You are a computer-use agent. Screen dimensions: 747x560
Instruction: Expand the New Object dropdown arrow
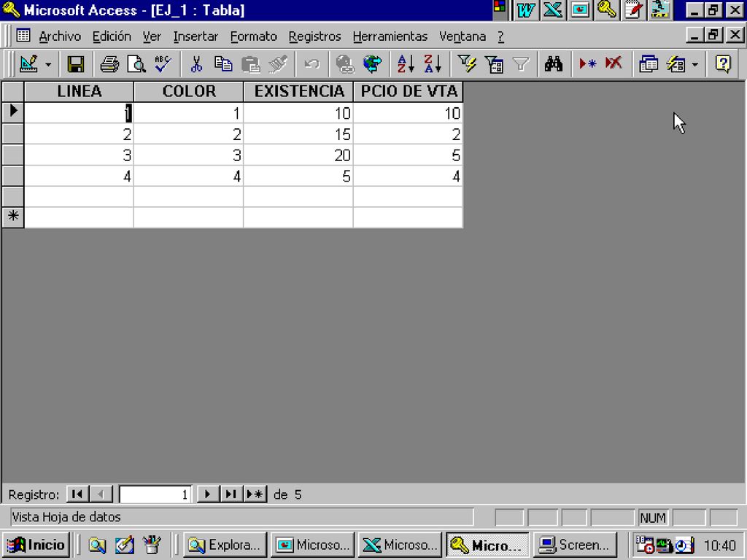click(695, 64)
